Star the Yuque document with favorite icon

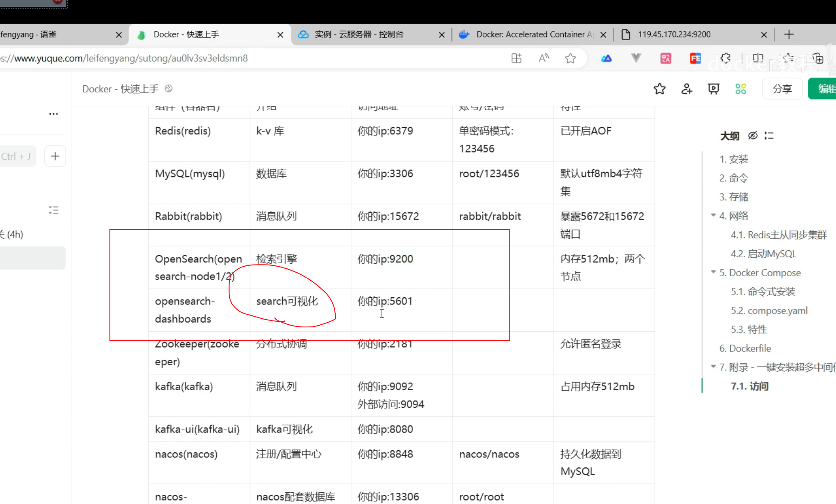tap(659, 89)
